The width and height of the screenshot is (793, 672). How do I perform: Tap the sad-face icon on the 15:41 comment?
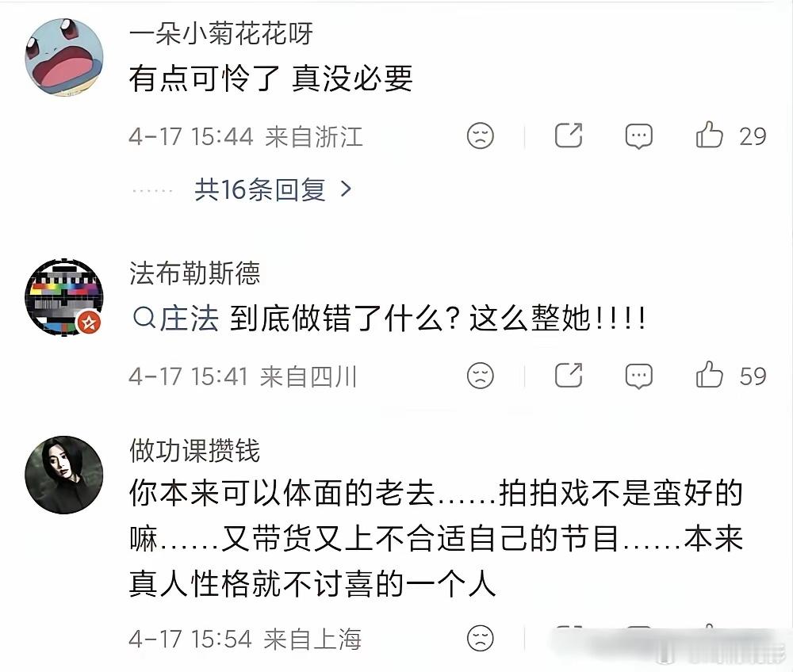[480, 376]
